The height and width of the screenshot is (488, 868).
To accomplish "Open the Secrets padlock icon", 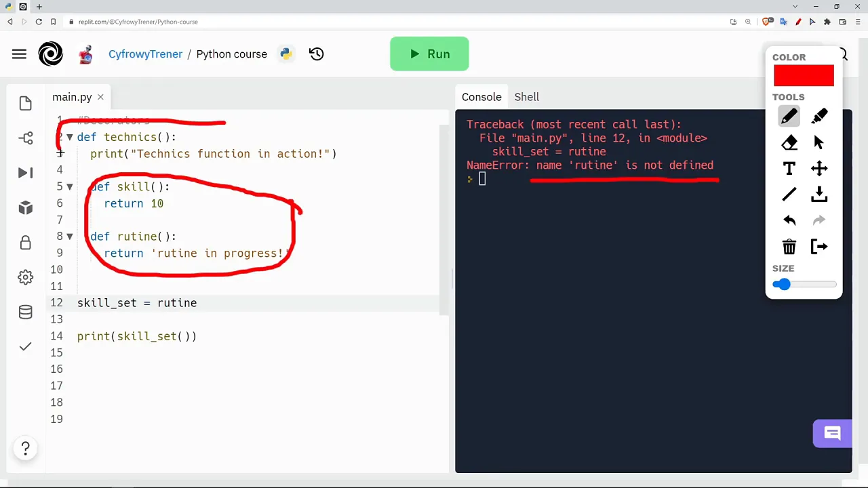I will (x=26, y=243).
